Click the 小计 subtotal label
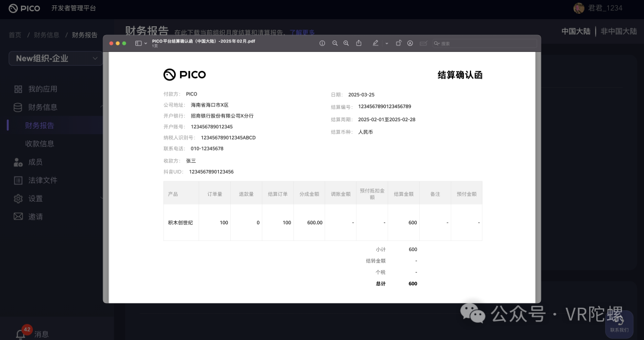The width and height of the screenshot is (644, 340). coord(380,249)
